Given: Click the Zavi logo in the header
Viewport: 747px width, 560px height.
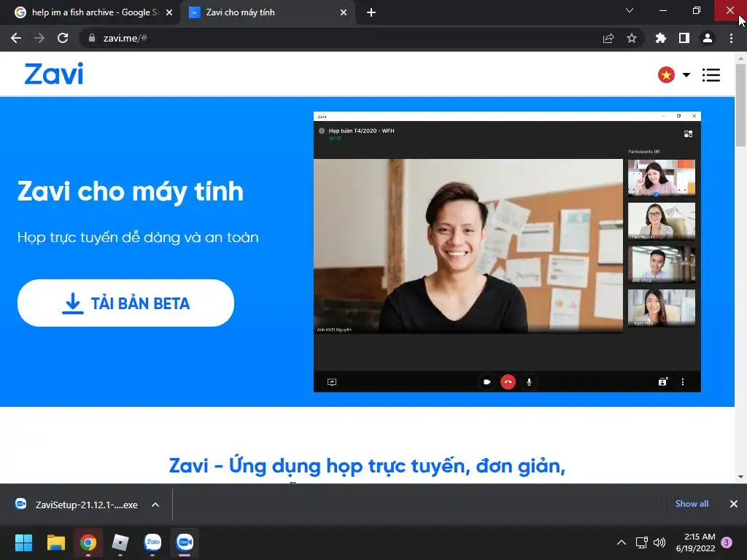Looking at the screenshot, I should [x=54, y=74].
